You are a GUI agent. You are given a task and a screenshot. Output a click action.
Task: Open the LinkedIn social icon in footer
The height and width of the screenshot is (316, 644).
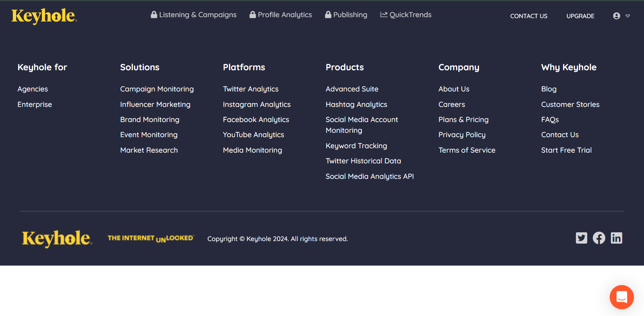tap(616, 238)
